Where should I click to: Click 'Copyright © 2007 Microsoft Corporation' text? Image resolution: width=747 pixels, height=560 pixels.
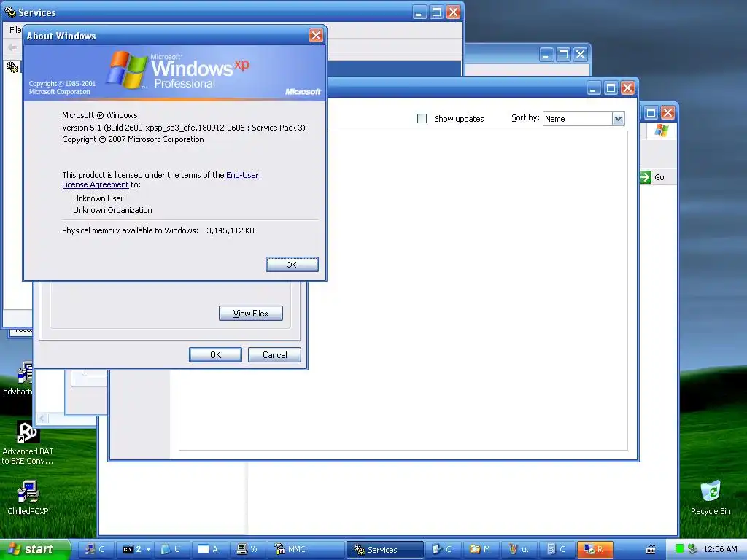[133, 139]
